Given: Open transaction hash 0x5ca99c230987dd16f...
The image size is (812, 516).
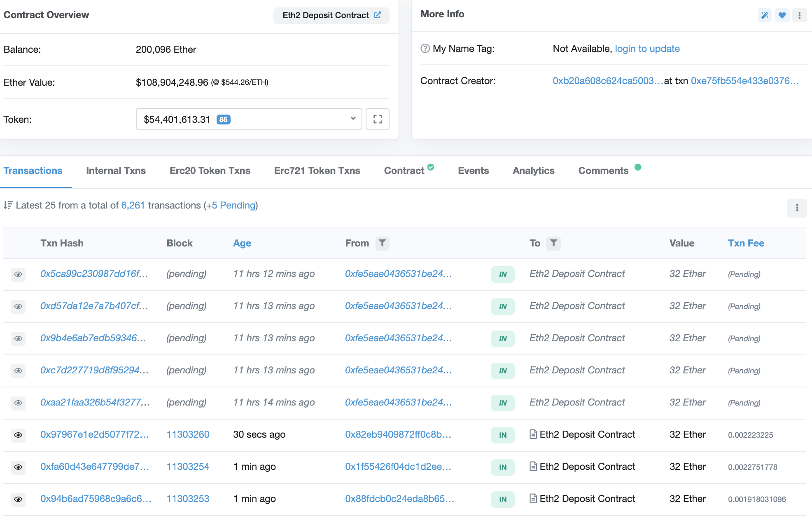Looking at the screenshot, I should coord(94,274).
